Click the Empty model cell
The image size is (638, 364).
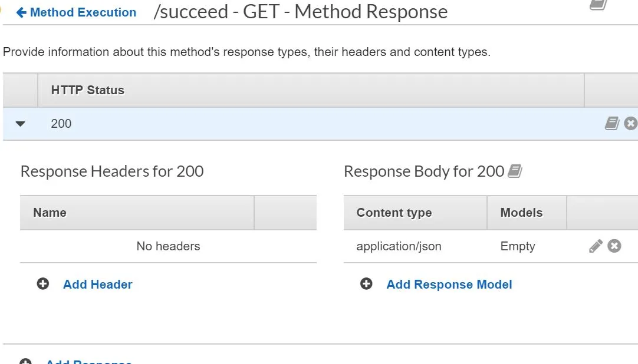coord(517,246)
